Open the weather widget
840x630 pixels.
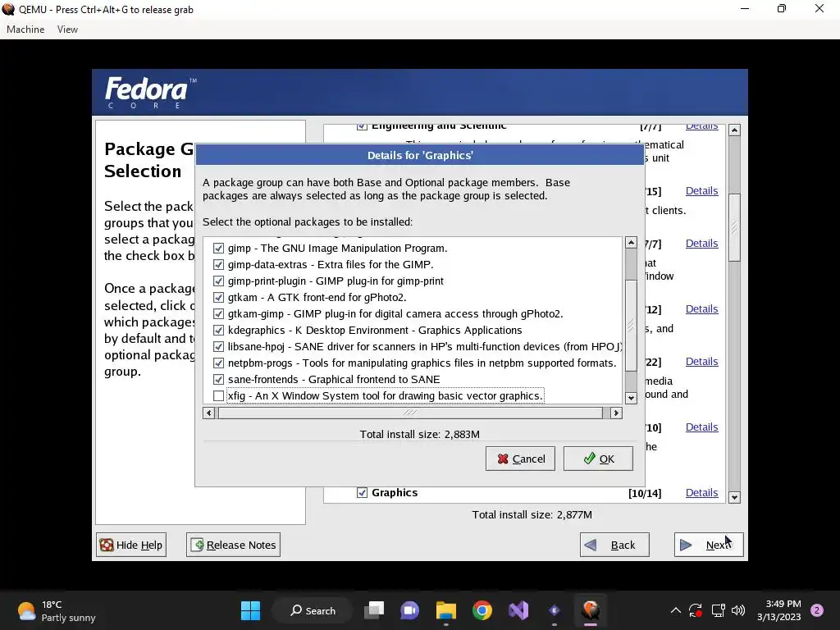(57, 610)
